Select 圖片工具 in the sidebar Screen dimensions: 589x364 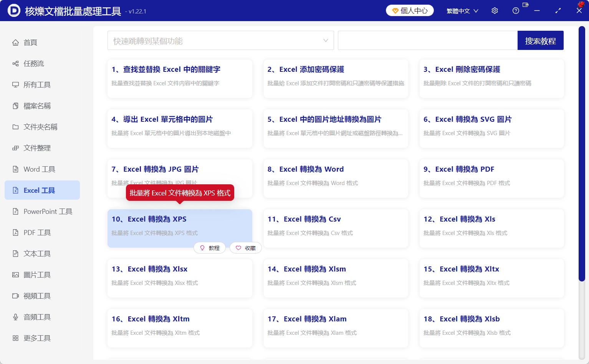42,275
